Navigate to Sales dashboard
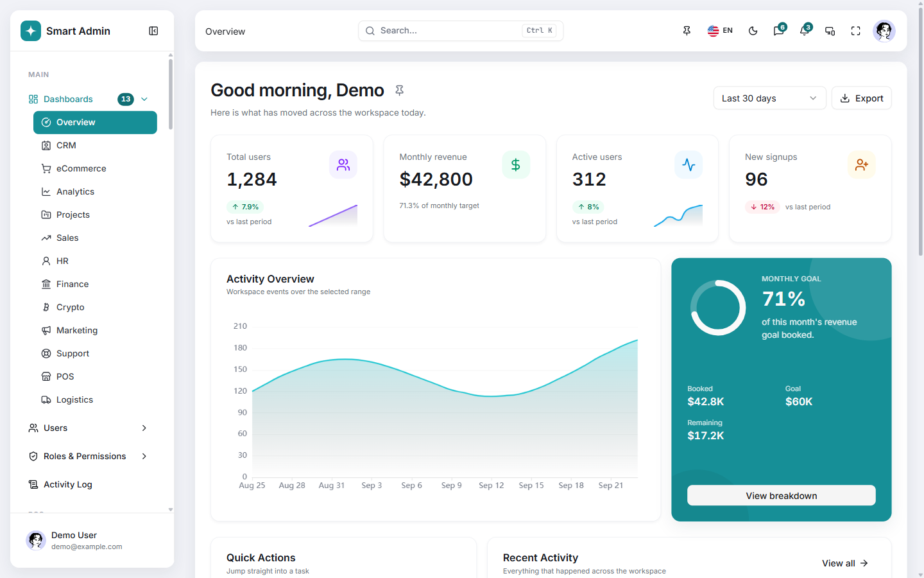924x578 pixels. pyautogui.click(x=95, y=238)
